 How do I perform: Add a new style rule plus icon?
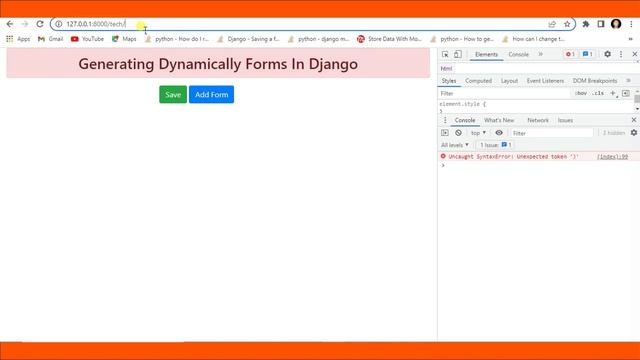pos(613,94)
